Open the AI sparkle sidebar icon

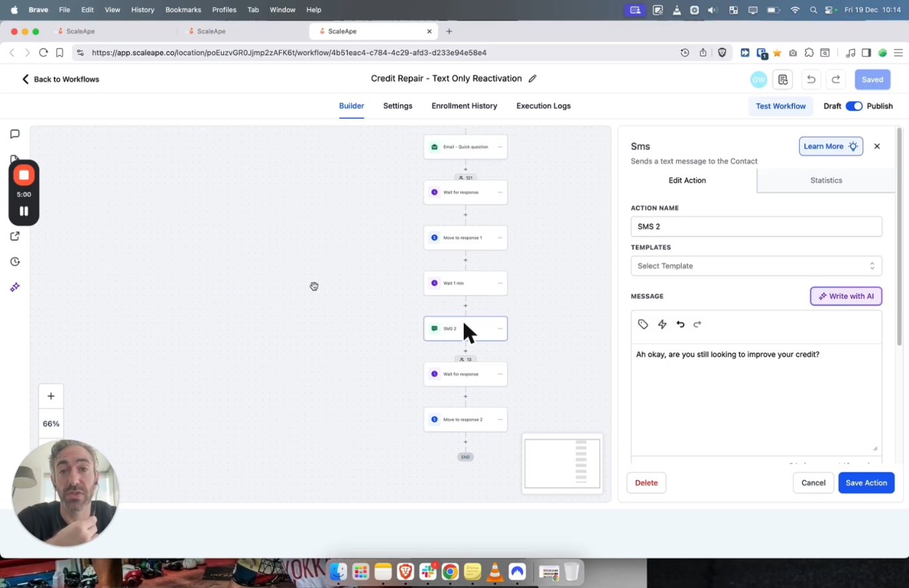(15, 287)
